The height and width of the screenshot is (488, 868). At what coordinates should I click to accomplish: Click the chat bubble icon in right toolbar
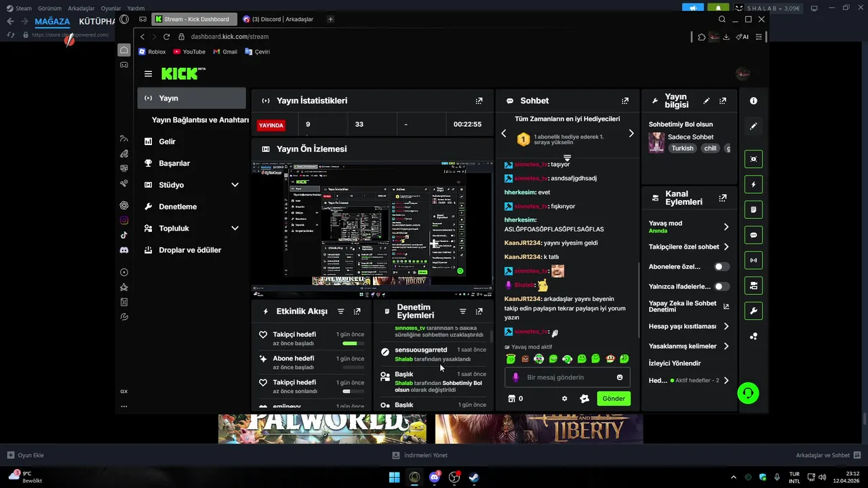[x=753, y=235]
